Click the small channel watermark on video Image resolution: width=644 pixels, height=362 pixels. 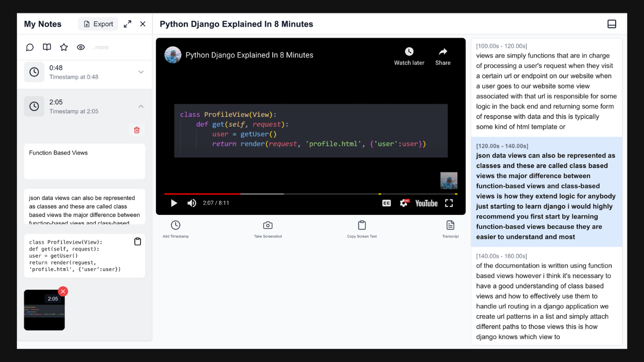pyautogui.click(x=449, y=181)
